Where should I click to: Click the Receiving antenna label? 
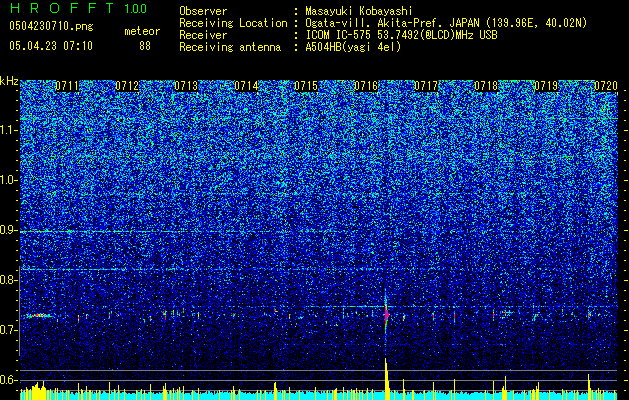tap(230, 47)
